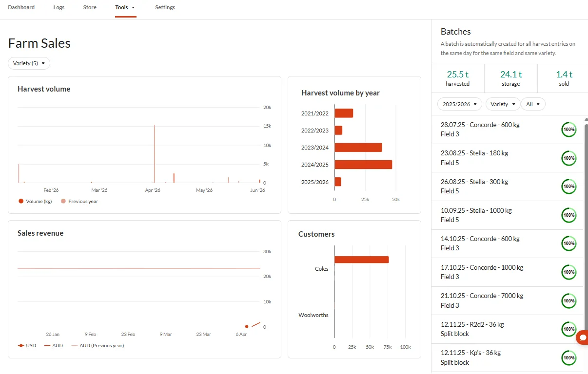Open batch 23.08.25 Stella 180 kg
Viewport: 588px width, 374px height.
click(x=507, y=158)
